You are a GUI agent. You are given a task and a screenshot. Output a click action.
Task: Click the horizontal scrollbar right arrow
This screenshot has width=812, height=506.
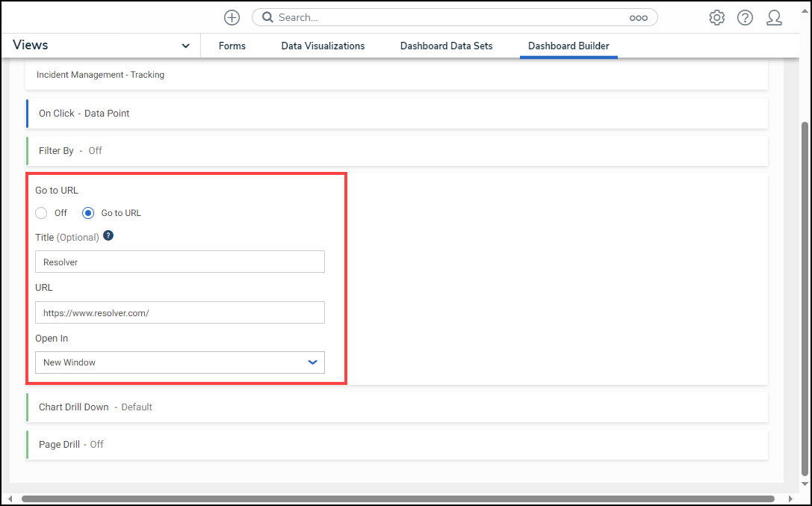(790, 499)
